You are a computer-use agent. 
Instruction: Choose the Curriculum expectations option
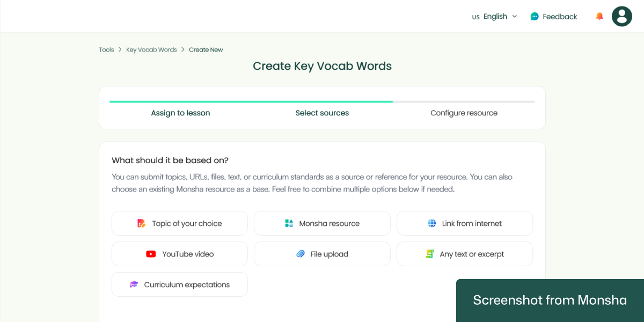point(180,284)
